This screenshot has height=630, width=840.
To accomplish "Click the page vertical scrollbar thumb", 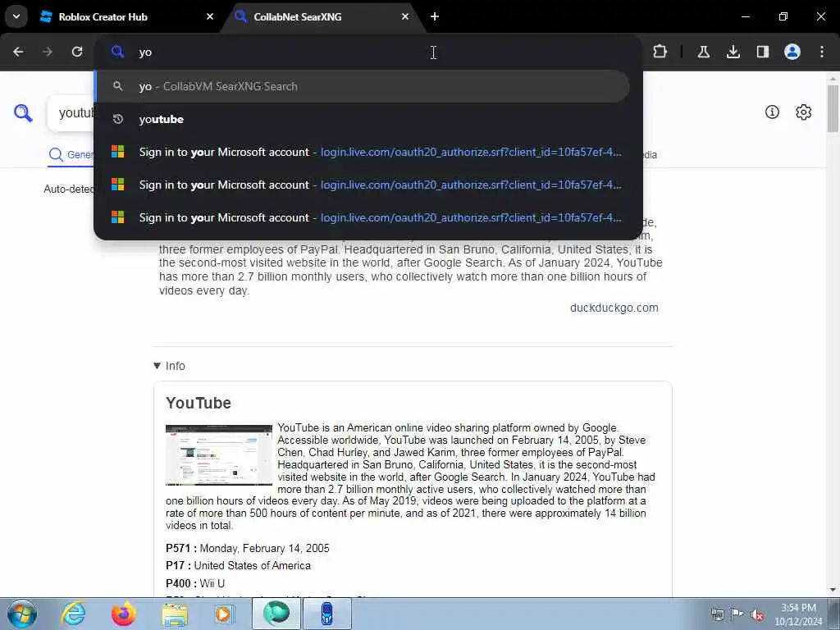I will (833, 108).
